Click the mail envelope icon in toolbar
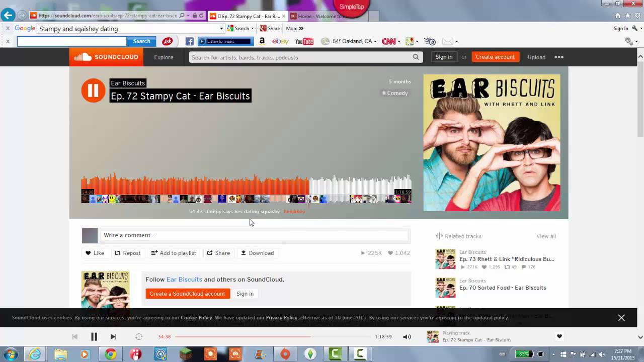Viewport: 644px width, 362px height. point(447,41)
